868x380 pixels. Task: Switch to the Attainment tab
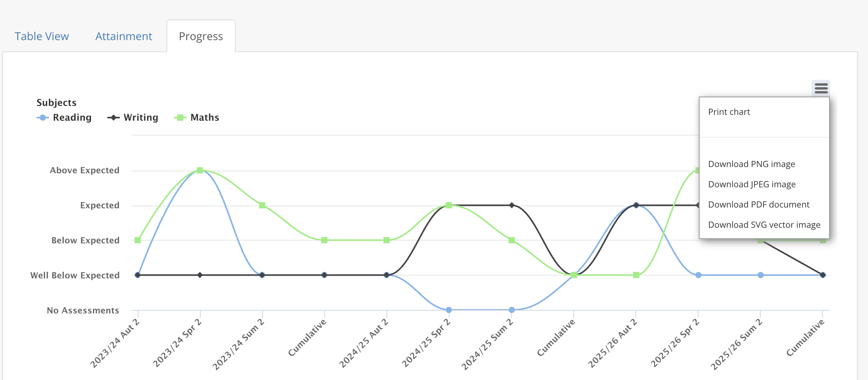pos(124,36)
